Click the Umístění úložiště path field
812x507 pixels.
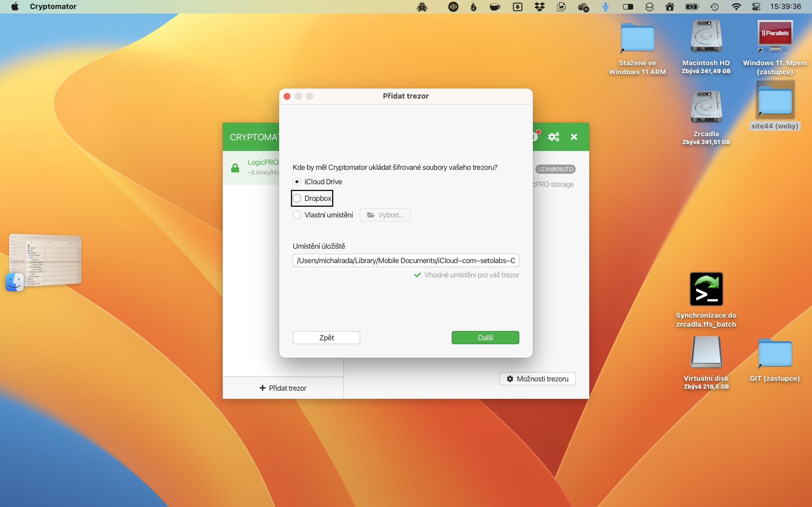click(406, 260)
